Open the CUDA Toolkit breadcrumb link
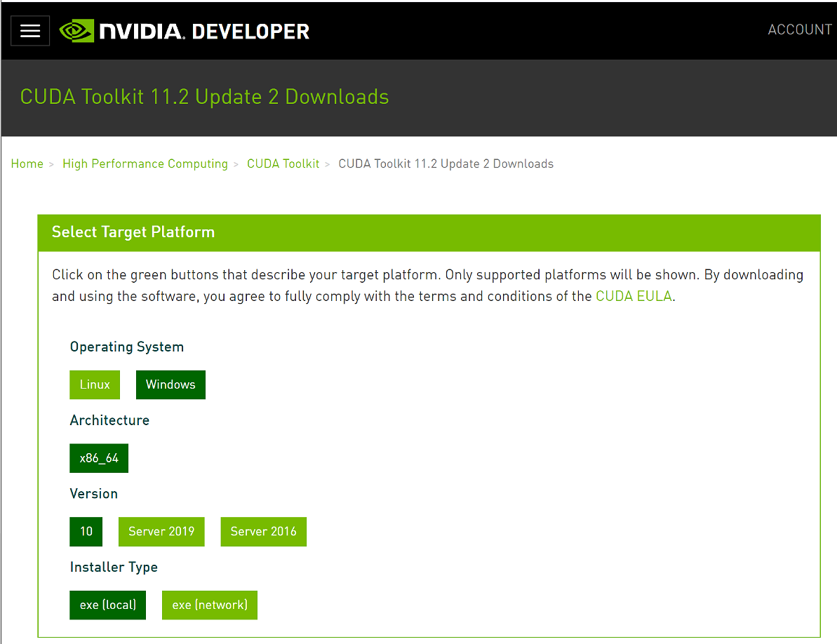837x644 pixels. [x=283, y=163]
